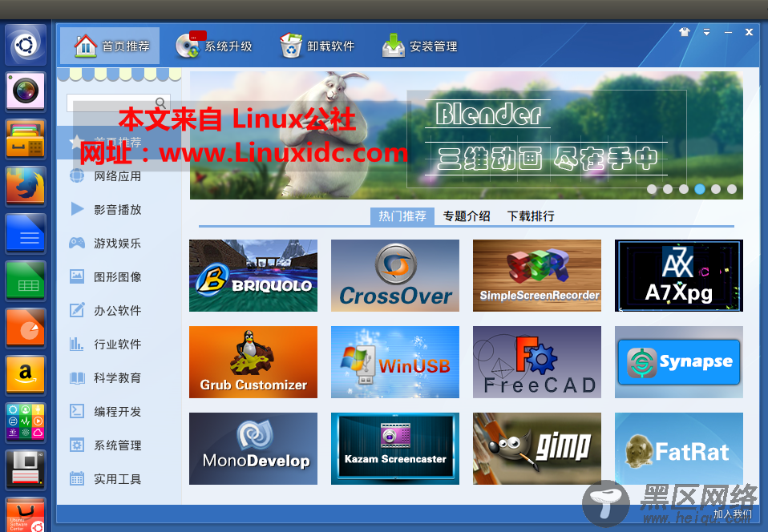Click the play icon beside 影音播放
The image size is (768, 532).
click(77, 209)
